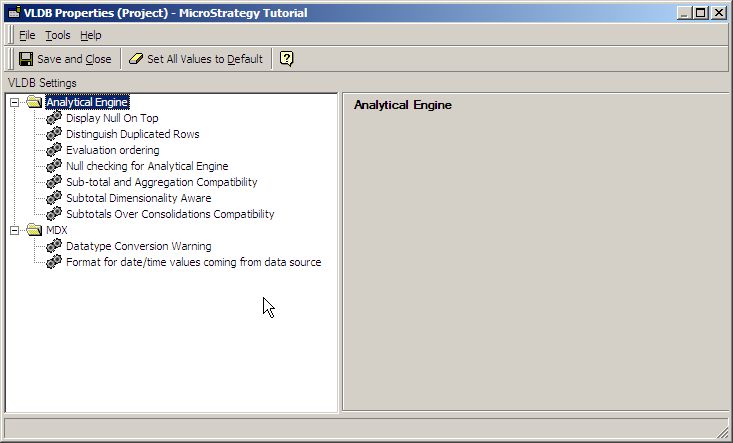Screen dimensions: 733x443
Task: Click Set All Values to Default
Action: [196, 59]
